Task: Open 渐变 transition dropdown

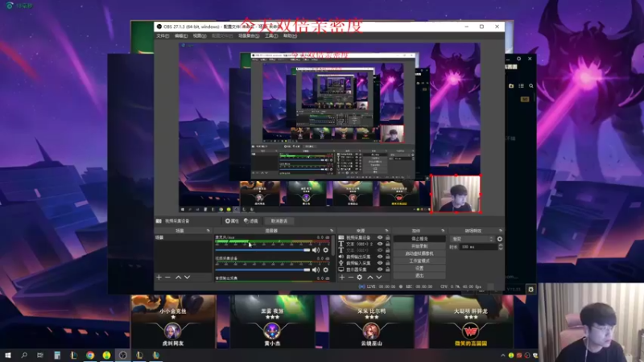Action: [473, 239]
